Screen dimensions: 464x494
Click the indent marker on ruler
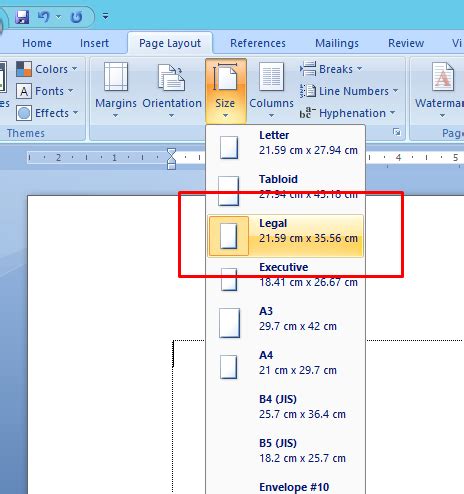(x=171, y=159)
